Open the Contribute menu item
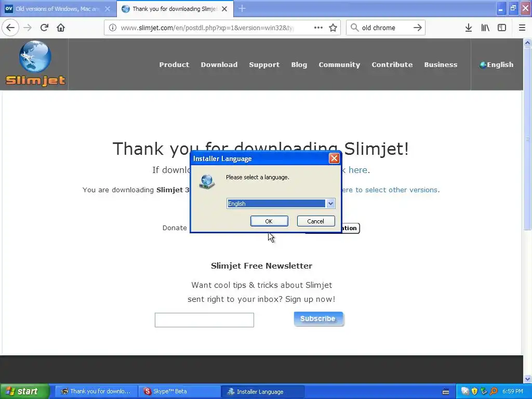Screen dimensions: 532x399 tap(392, 64)
